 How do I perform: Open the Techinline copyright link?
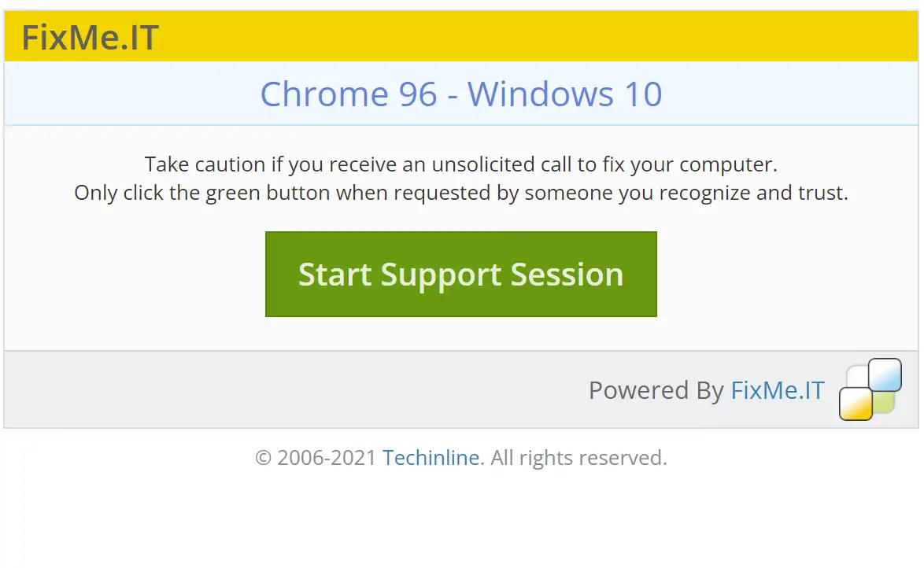coord(431,458)
